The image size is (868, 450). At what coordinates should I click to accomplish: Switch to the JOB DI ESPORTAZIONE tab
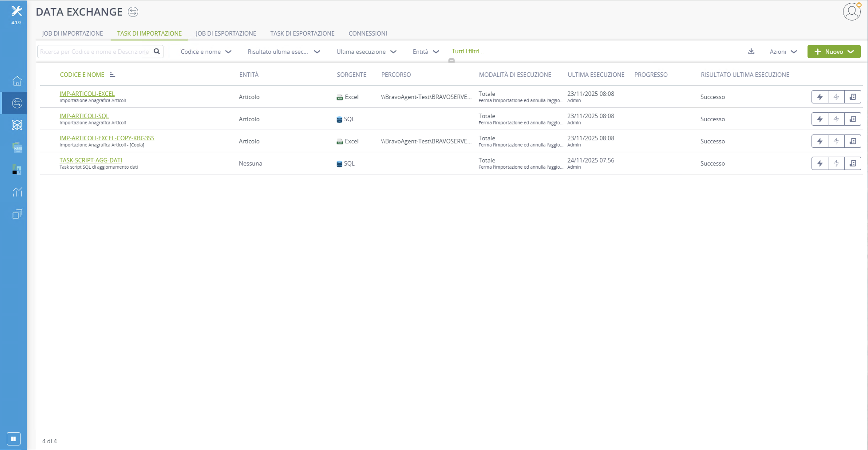tap(226, 33)
